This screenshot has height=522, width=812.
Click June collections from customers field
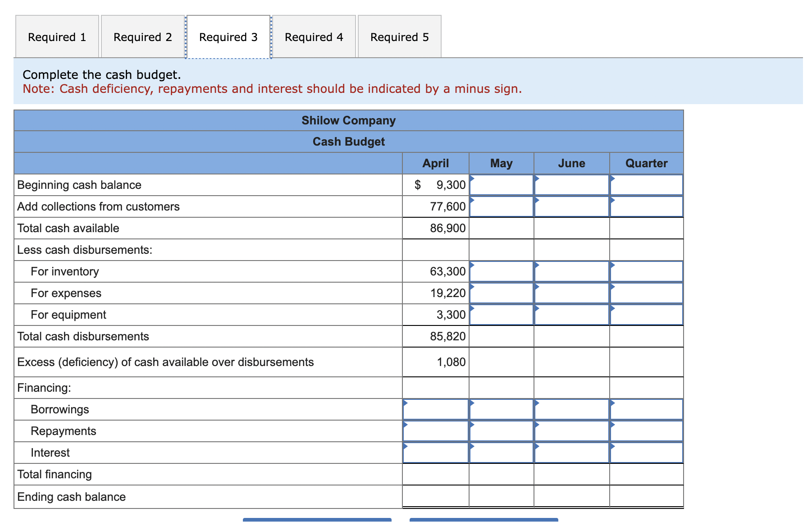tap(572, 206)
